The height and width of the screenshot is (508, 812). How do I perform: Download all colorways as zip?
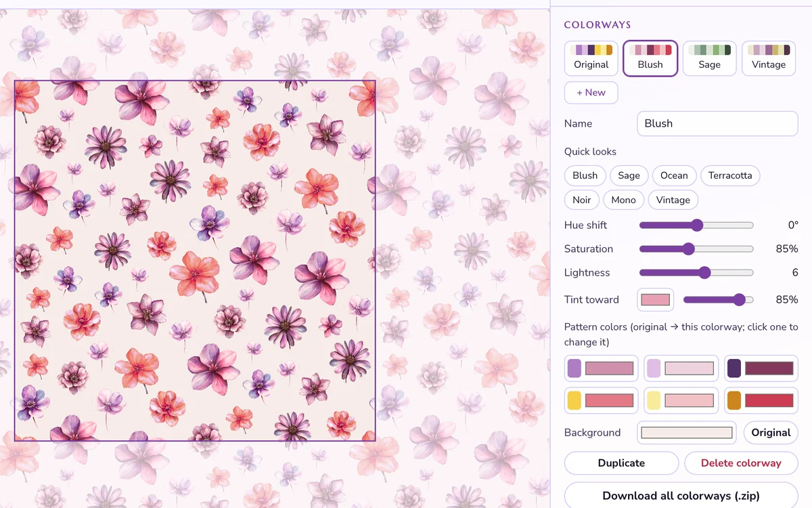681,496
